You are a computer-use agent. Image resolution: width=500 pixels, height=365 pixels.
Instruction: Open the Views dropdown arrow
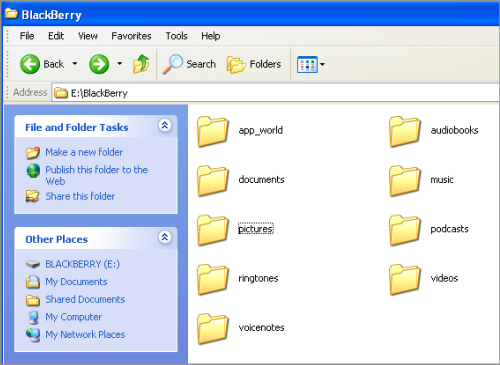(322, 64)
